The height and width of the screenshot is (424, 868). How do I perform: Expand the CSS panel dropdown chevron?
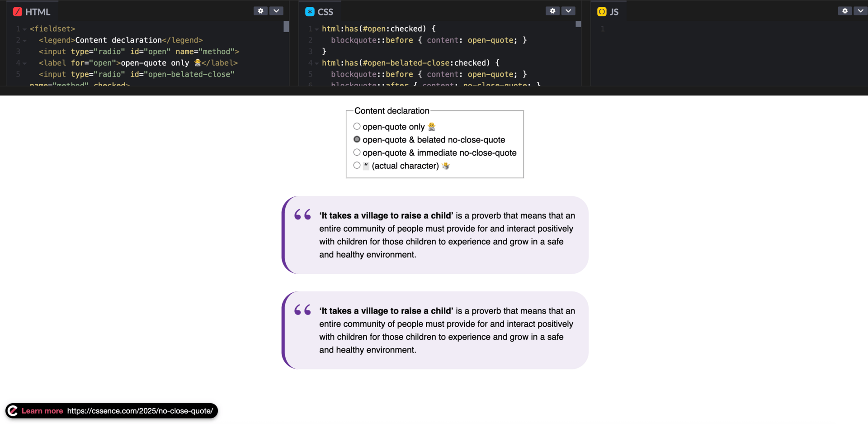(568, 11)
